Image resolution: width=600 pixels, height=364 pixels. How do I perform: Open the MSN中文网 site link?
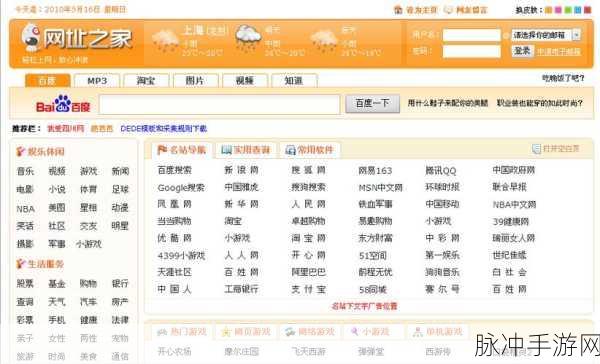click(380, 188)
